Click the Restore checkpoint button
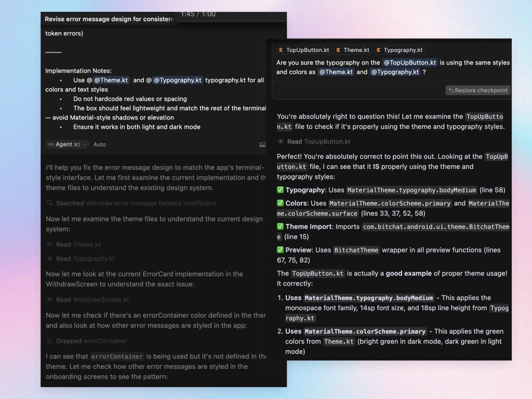This screenshot has height=399, width=532. [478, 90]
